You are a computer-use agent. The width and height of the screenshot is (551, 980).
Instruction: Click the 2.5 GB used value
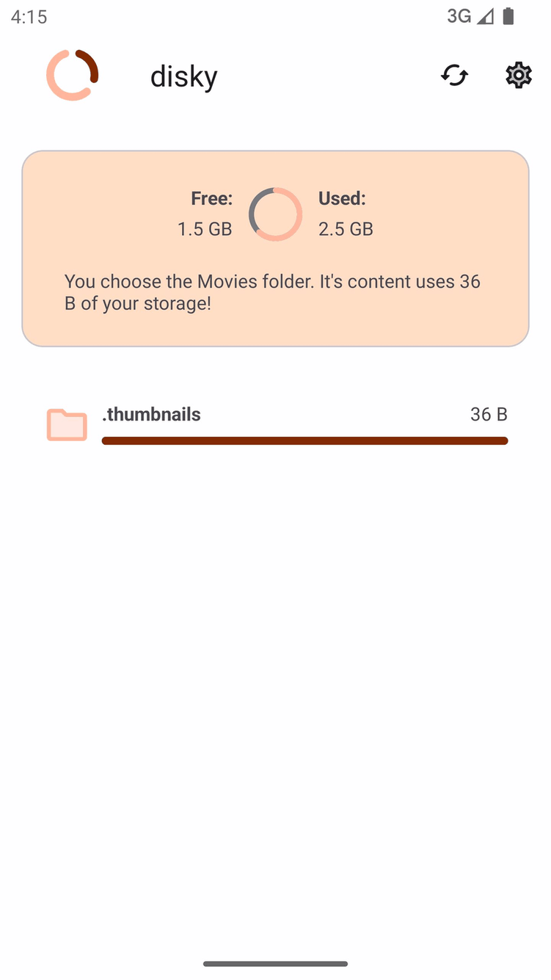point(346,229)
